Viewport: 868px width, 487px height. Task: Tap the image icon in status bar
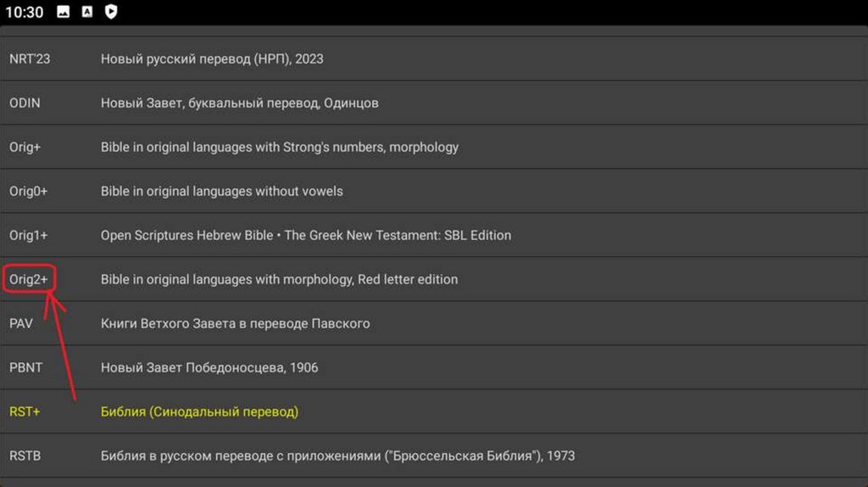tap(64, 12)
